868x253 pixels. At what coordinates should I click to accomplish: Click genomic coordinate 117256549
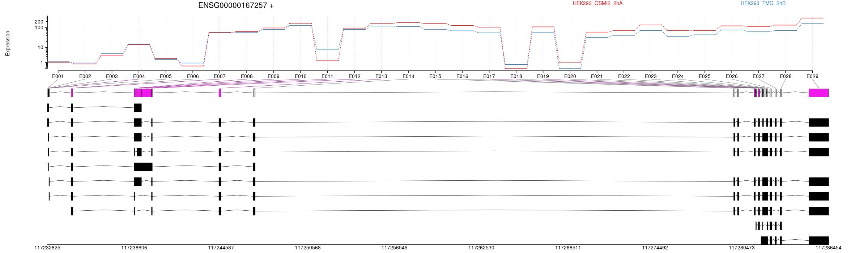pos(395,248)
